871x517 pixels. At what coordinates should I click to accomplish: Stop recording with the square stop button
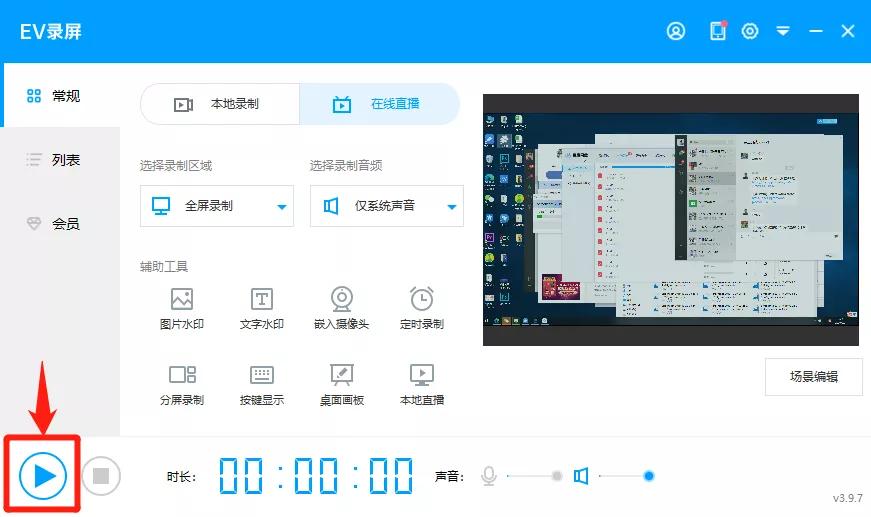[x=101, y=476]
